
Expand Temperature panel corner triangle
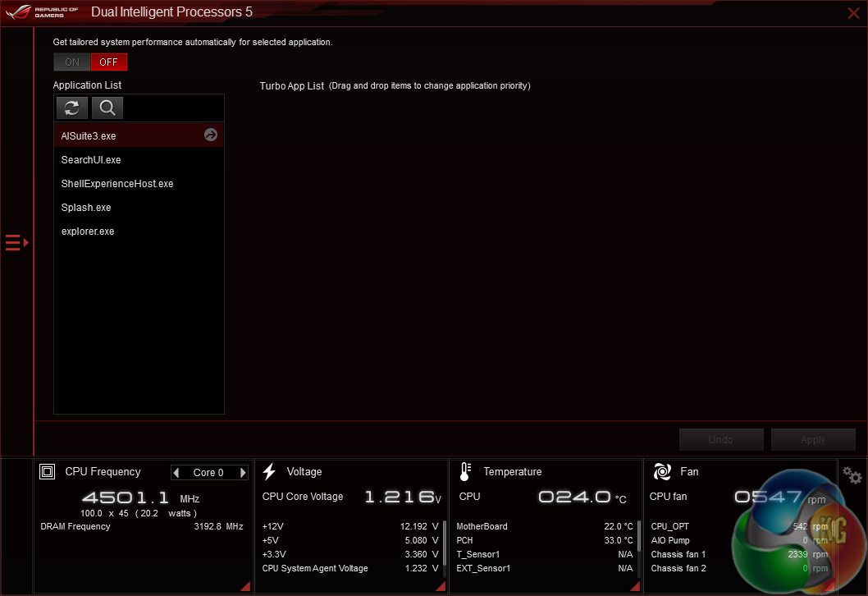(635, 586)
